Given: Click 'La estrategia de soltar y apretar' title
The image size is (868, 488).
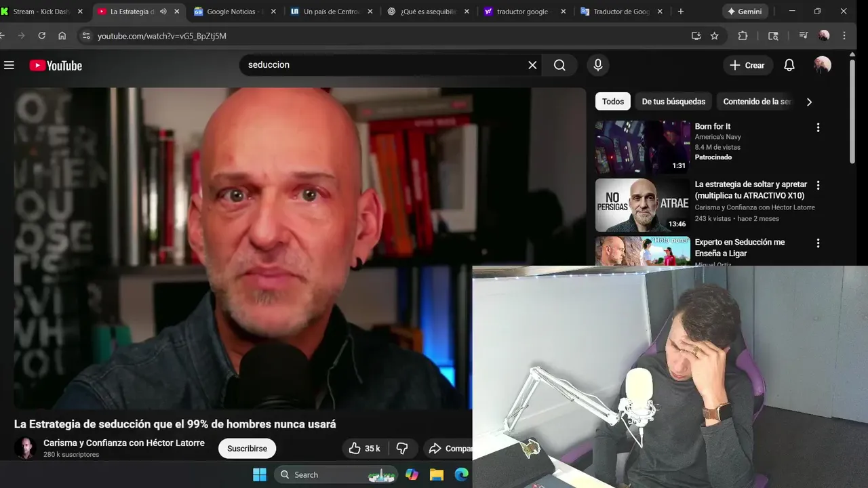Looking at the screenshot, I should pyautogui.click(x=751, y=190).
